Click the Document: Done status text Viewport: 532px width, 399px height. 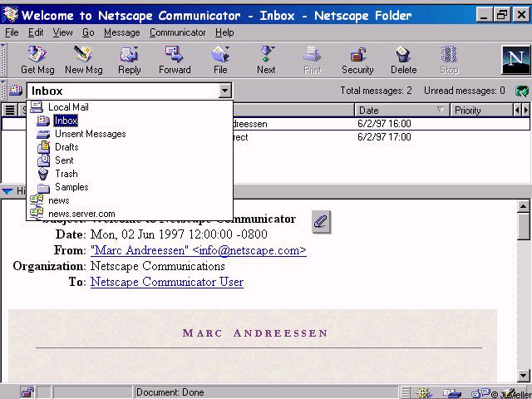click(x=170, y=392)
